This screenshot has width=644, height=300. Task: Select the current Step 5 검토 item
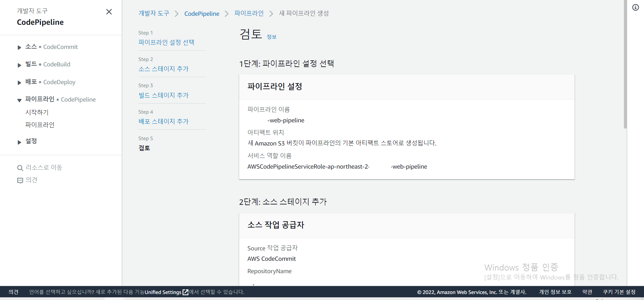[x=144, y=148]
